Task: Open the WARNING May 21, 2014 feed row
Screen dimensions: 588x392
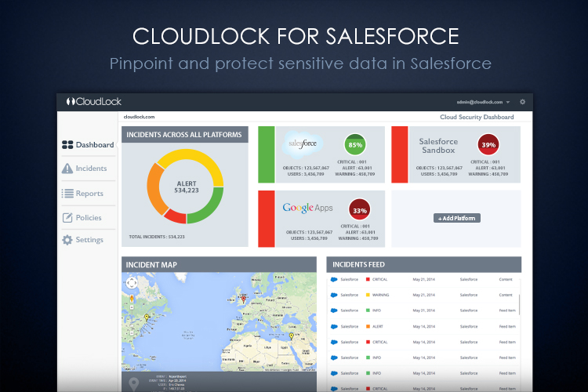Action: pyautogui.click(x=423, y=295)
